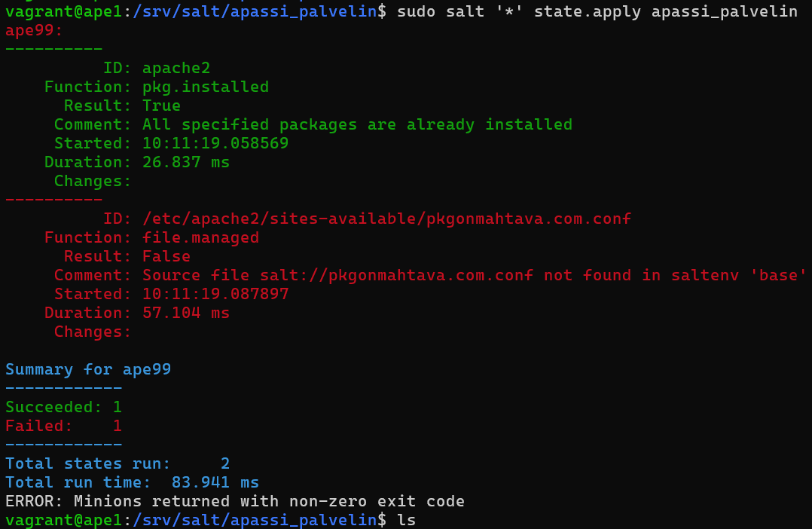This screenshot has width=812, height=529.
Task: Click the 'ID: apache2' line
Action: (x=157, y=68)
